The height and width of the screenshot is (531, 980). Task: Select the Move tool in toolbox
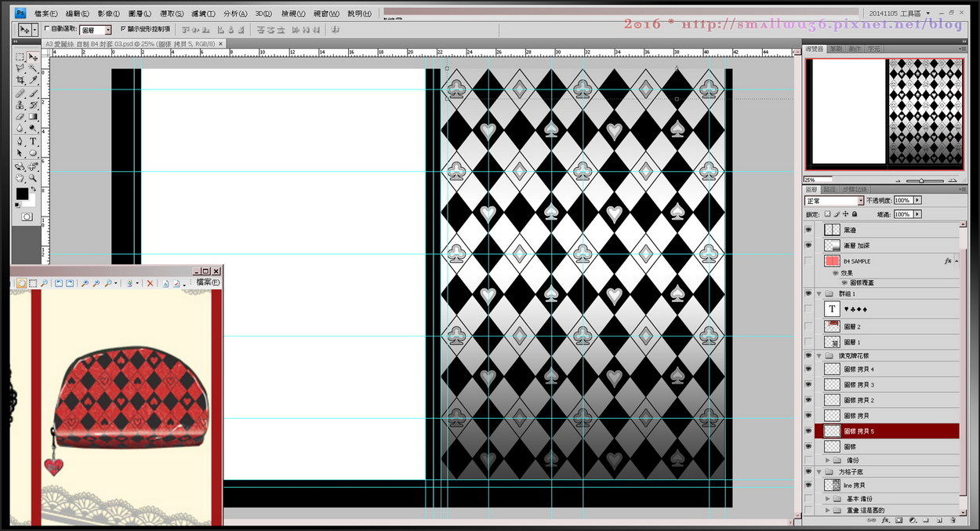(33, 57)
